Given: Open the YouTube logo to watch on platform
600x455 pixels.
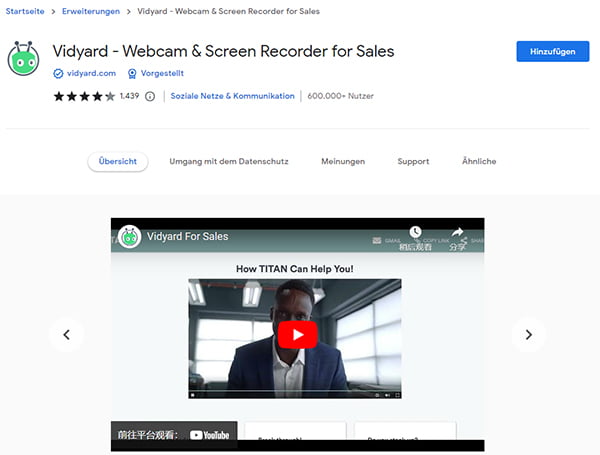Looking at the screenshot, I should (x=209, y=435).
